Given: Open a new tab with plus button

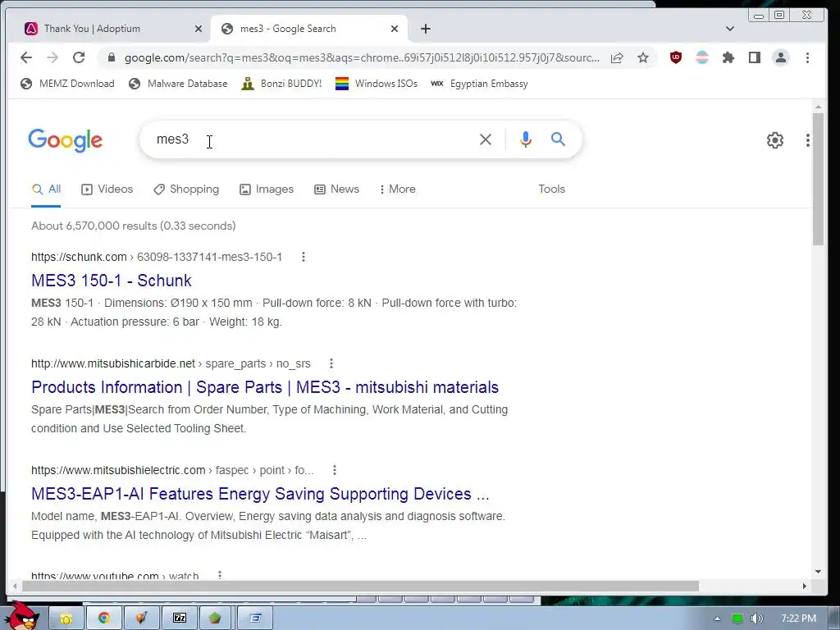Looking at the screenshot, I should pyautogui.click(x=426, y=29).
